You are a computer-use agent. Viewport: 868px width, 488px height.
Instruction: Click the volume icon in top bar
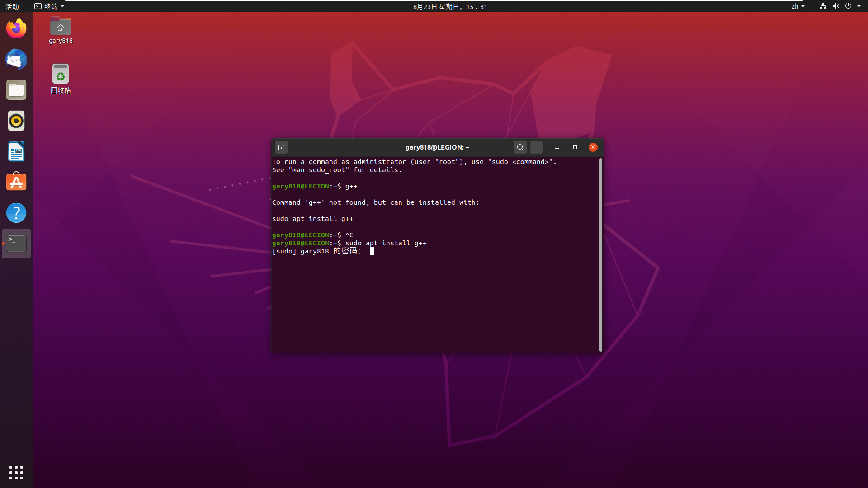pyautogui.click(x=835, y=6)
